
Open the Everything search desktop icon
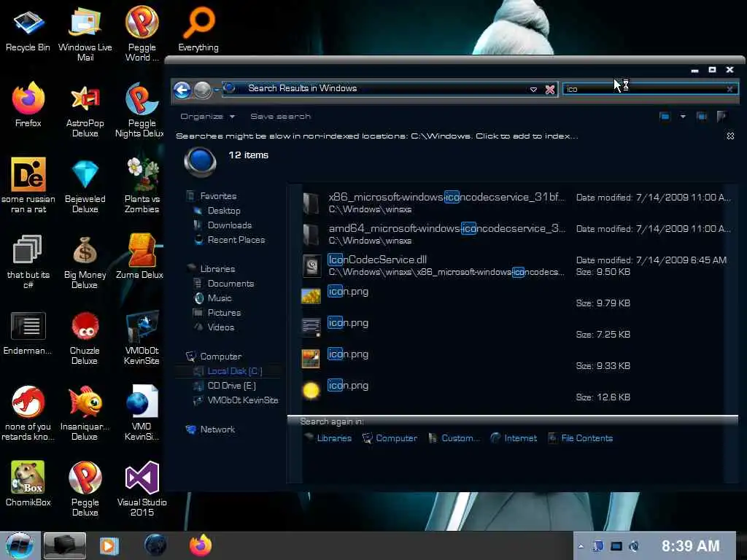point(198,28)
